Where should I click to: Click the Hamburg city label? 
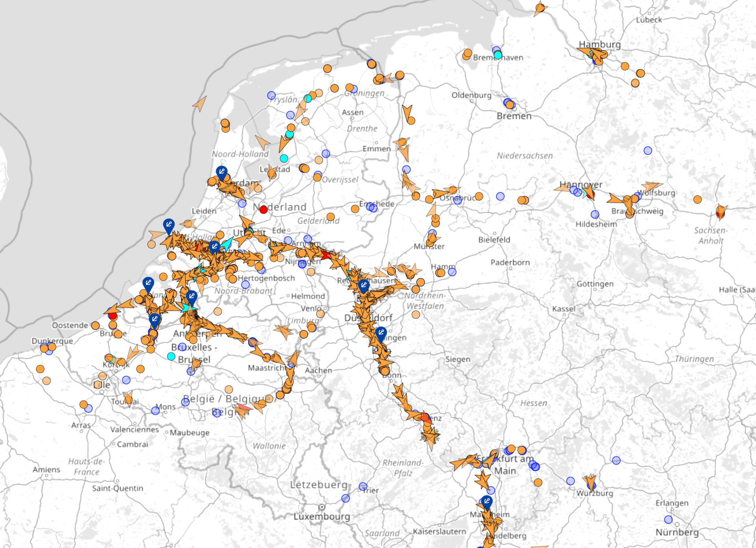(x=599, y=44)
